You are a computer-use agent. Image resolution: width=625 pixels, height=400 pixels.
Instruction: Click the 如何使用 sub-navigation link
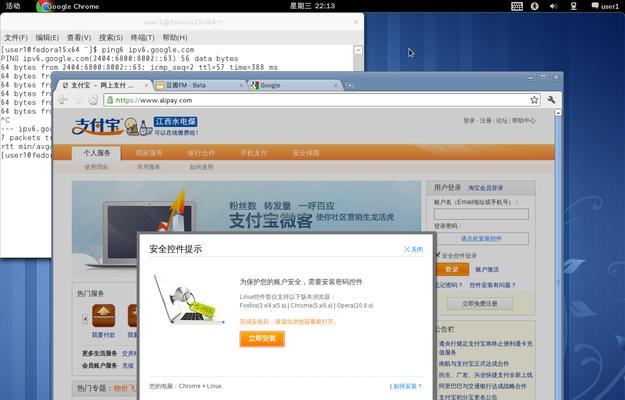tap(201, 167)
